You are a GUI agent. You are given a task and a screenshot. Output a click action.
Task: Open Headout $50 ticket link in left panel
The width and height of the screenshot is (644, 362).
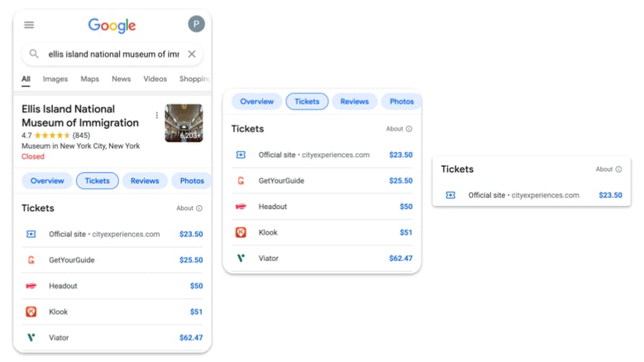coord(196,286)
